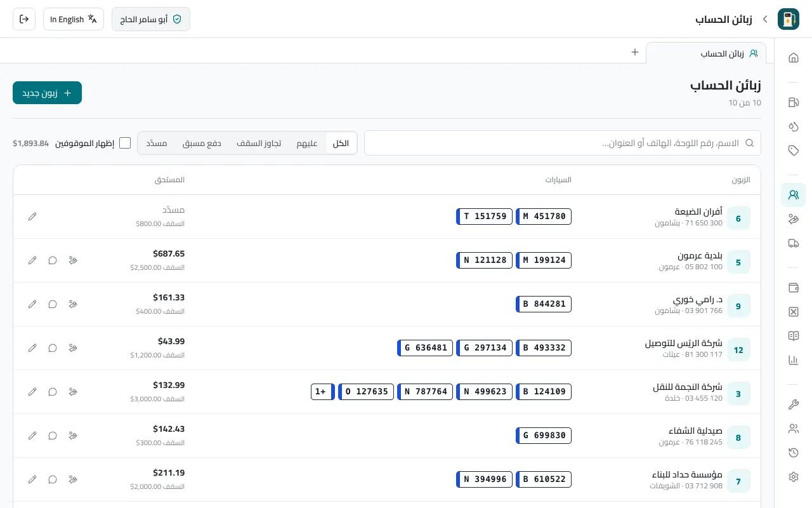Click the customer number badge 12

tap(738, 350)
